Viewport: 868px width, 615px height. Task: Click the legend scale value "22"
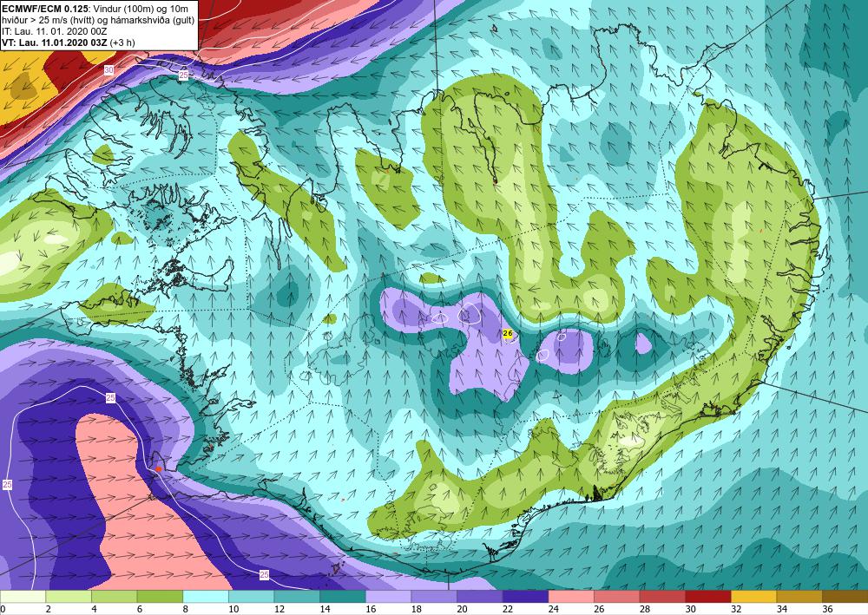[508, 609]
